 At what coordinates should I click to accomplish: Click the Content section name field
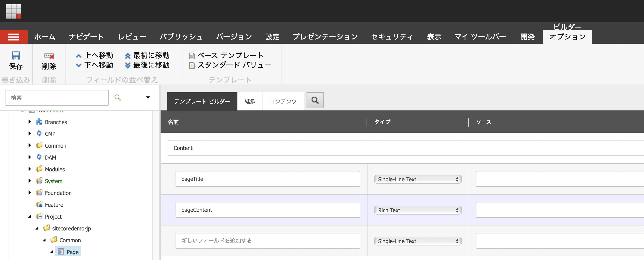[406, 148]
